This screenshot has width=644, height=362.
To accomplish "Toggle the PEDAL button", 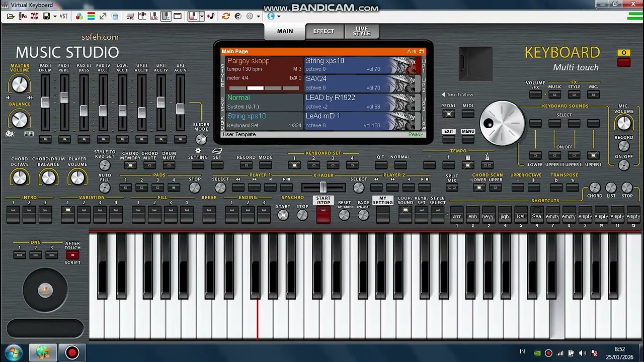I will 449,114.
